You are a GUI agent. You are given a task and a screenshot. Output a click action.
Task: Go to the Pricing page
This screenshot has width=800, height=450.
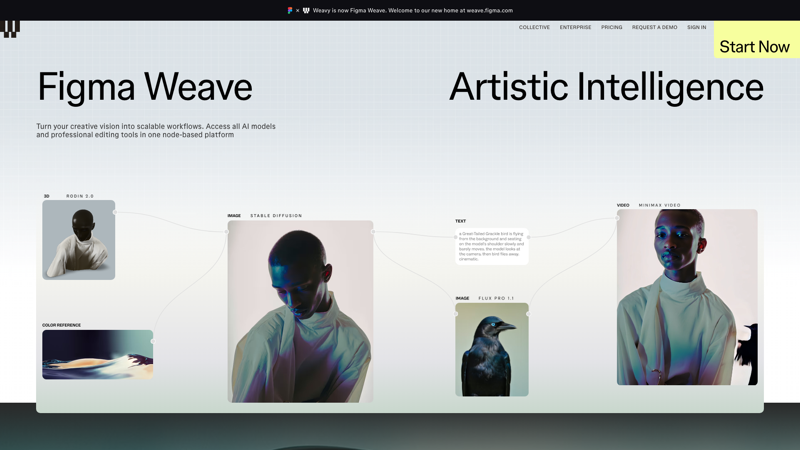click(611, 27)
